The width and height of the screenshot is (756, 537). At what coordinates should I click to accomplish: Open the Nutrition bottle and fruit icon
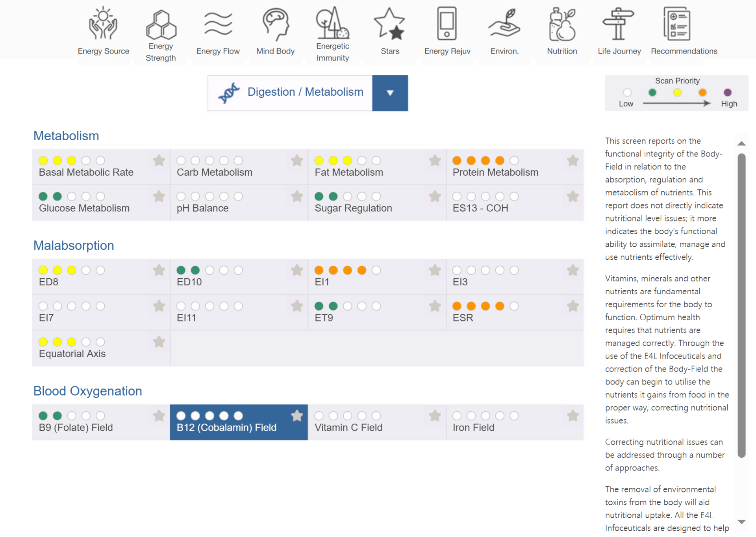562,24
